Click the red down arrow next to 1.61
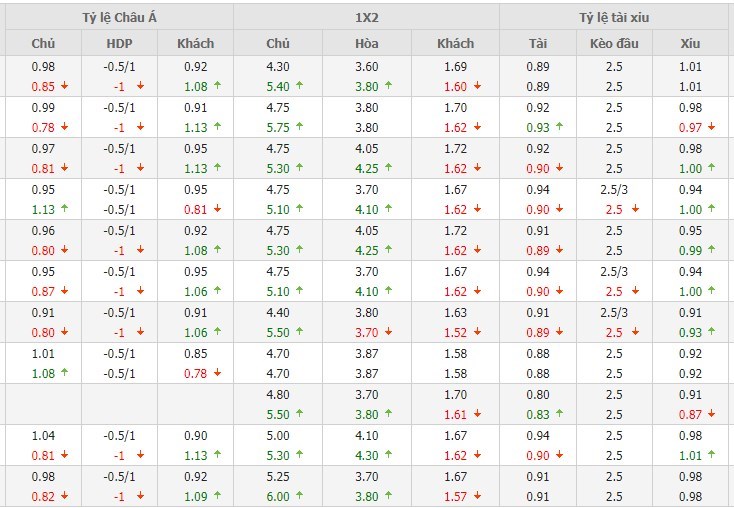The width and height of the screenshot is (734, 508). 477,414
